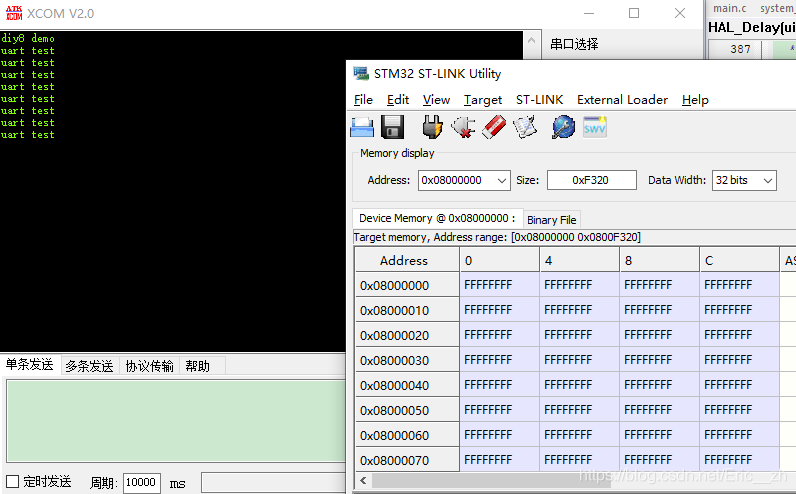Open the File menu
796x494 pixels.
[x=363, y=100]
